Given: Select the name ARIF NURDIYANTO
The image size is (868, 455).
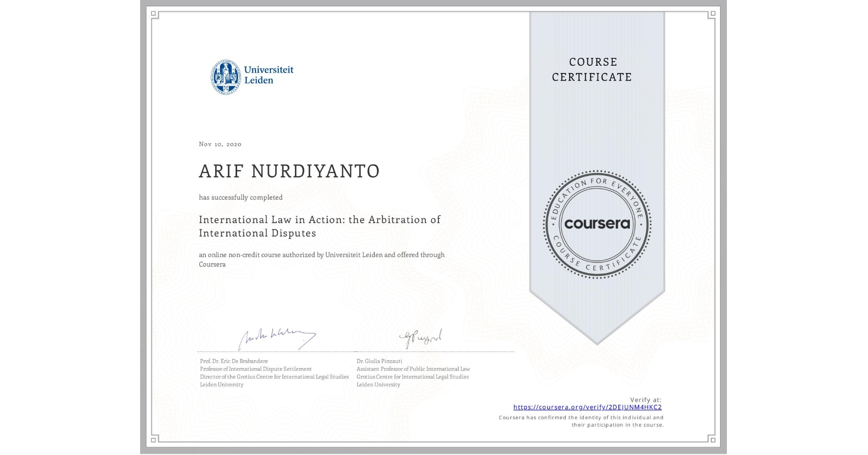Looking at the screenshot, I should [x=289, y=172].
